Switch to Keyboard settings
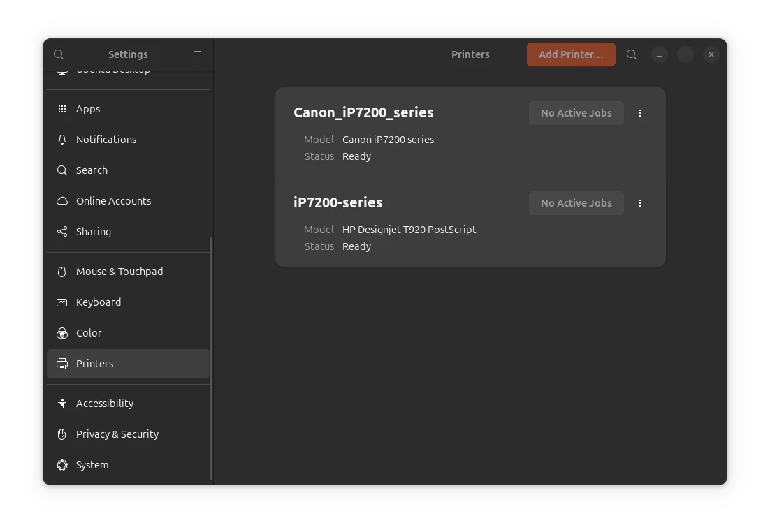 pyautogui.click(x=128, y=302)
